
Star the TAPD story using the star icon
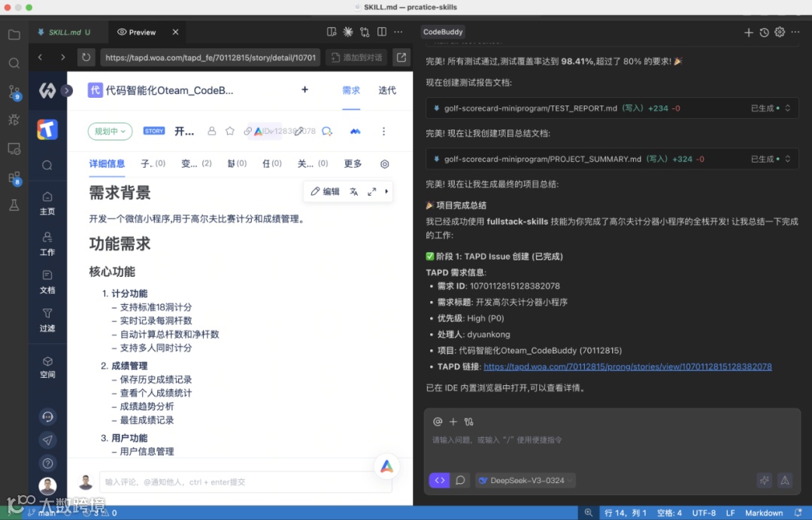(230, 130)
